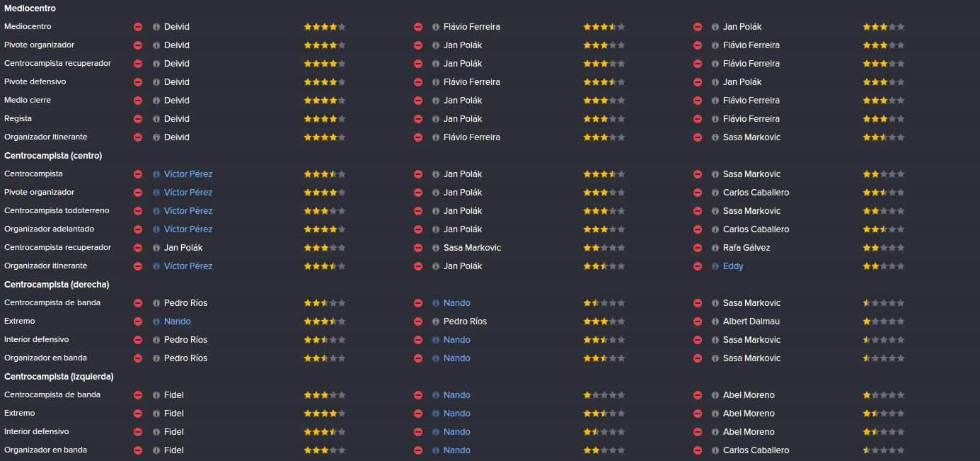Click info icon next to Sasa Markovic in Centrocampista recuperador row
Screen dimensions: 980x461
pyautogui.click(x=436, y=248)
